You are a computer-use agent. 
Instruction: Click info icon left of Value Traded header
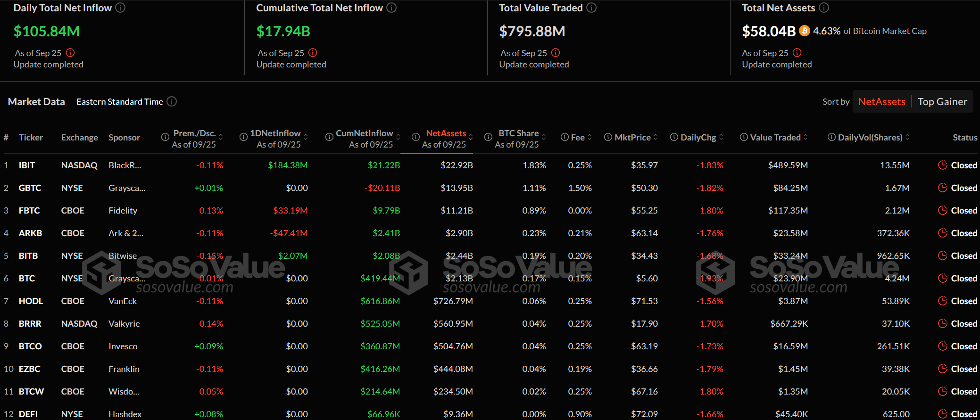click(x=744, y=137)
